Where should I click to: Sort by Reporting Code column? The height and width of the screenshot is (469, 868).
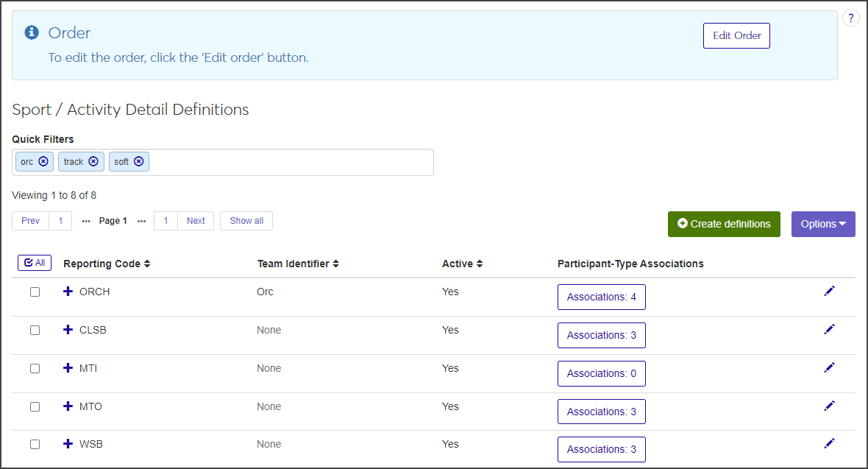pyautogui.click(x=107, y=264)
